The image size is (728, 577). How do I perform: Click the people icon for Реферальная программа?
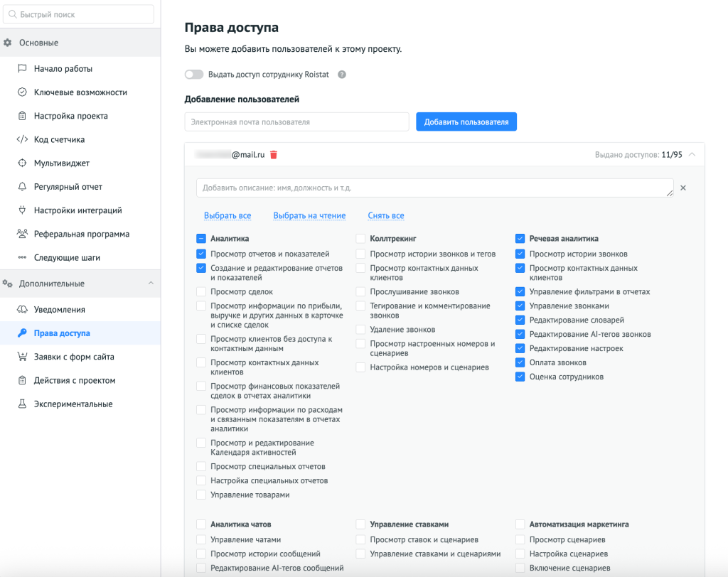22,234
